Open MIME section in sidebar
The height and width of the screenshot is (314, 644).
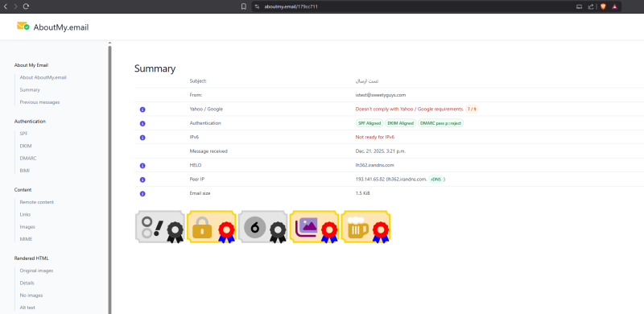pyautogui.click(x=26, y=239)
